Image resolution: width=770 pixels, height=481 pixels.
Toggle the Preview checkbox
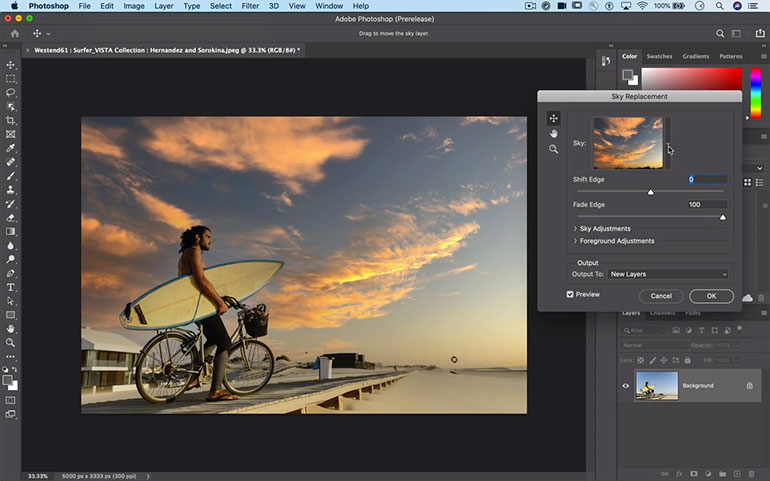click(570, 294)
